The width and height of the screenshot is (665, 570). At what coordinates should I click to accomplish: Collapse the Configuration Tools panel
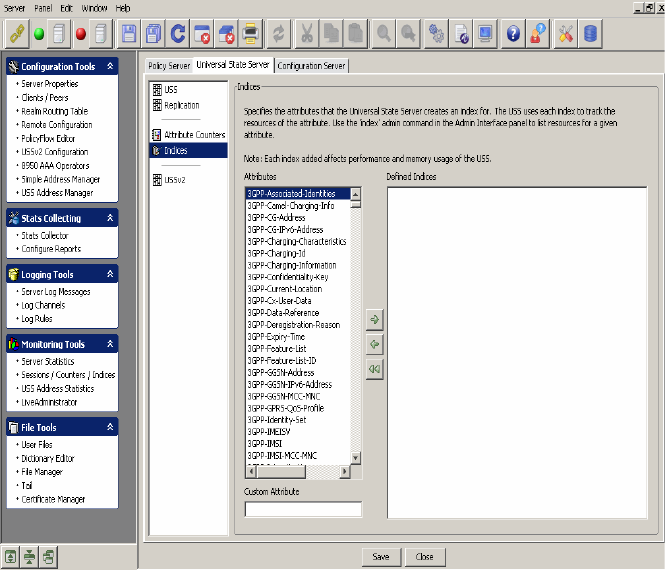[108, 67]
